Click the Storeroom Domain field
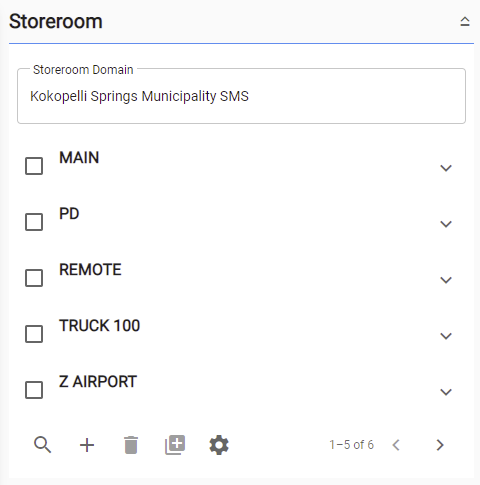Image resolution: width=480 pixels, height=485 pixels. click(x=241, y=96)
